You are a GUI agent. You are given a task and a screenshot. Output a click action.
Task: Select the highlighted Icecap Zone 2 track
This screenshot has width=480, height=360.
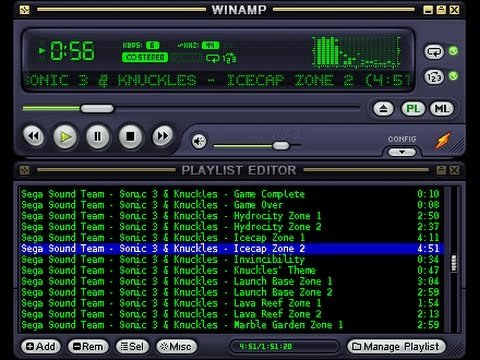click(231, 249)
